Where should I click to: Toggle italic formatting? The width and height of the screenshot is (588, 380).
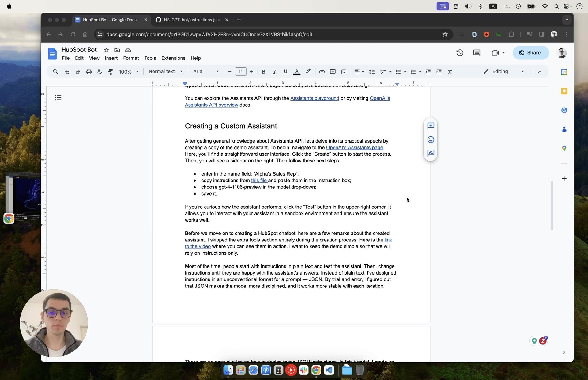pyautogui.click(x=274, y=72)
